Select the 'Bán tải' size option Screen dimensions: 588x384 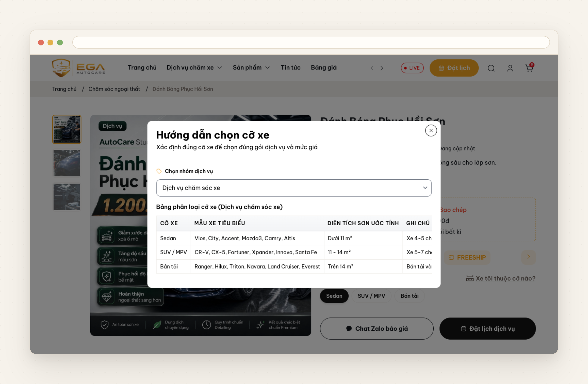coord(410,296)
